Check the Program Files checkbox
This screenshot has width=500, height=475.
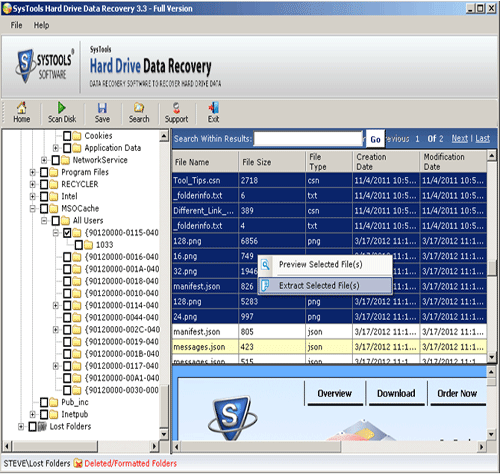coord(44,172)
